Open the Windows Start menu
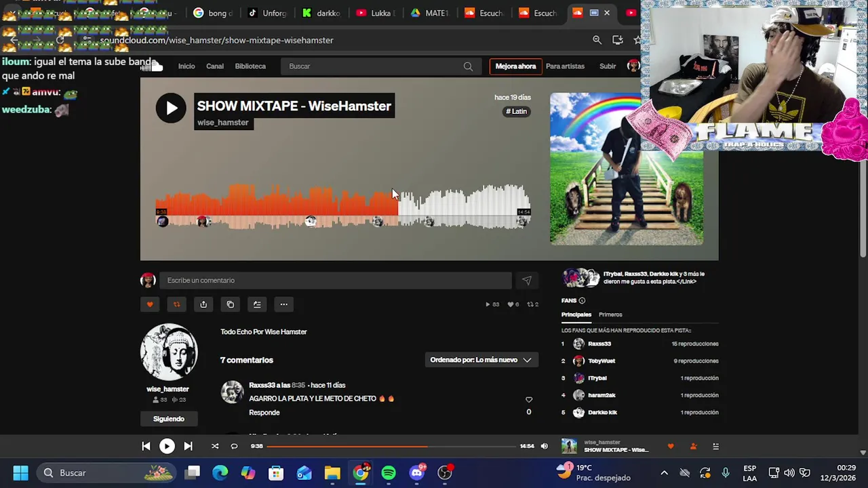Screen dimensions: 868x488 coord(20,472)
